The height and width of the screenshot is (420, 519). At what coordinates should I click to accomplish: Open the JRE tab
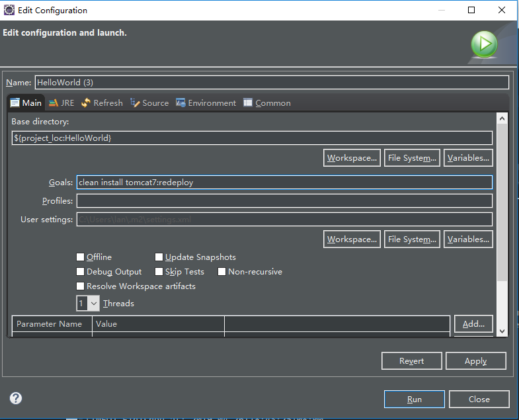pyautogui.click(x=61, y=103)
